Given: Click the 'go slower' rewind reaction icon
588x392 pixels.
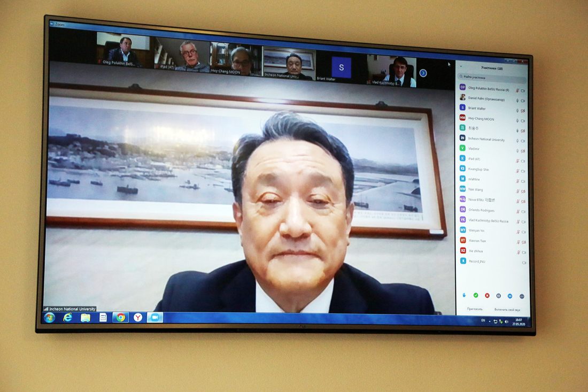Looking at the screenshot, I should 498,296.
